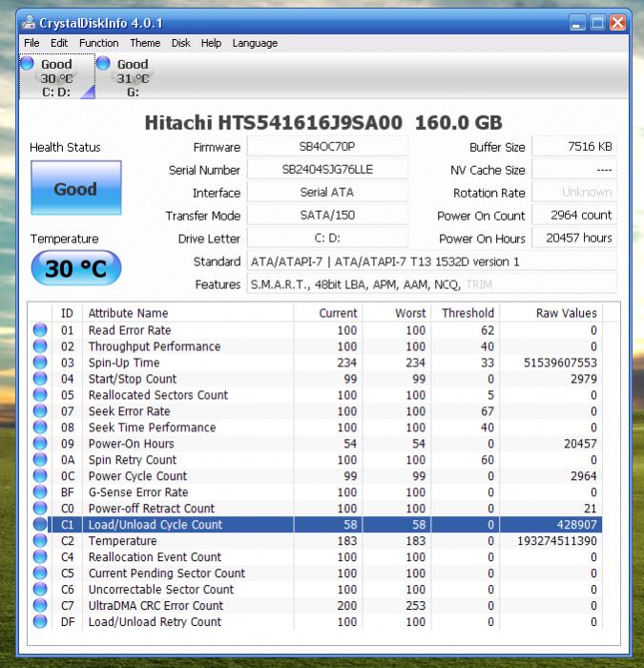Click raw value 428907 in highlighted row
Screen dimensions: 644x668
[576, 525]
